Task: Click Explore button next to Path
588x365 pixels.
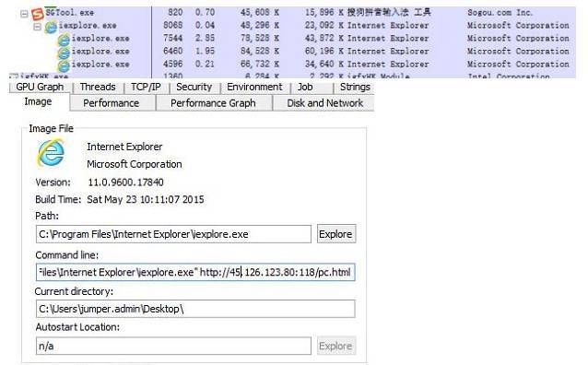Action: [x=336, y=234]
